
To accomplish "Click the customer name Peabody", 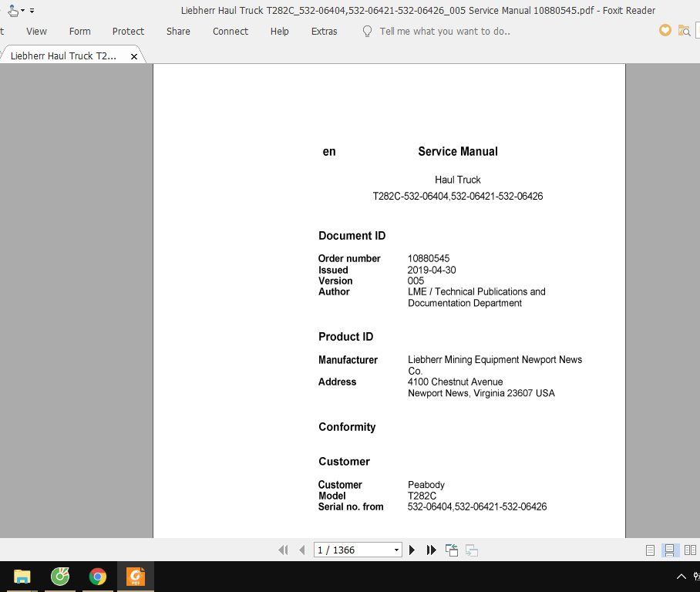I will 426,485.
